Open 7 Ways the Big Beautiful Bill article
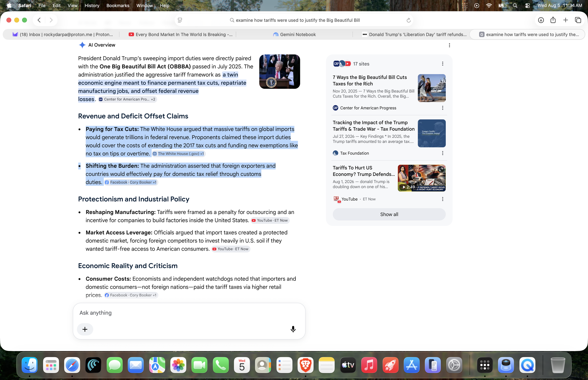 coord(370,80)
